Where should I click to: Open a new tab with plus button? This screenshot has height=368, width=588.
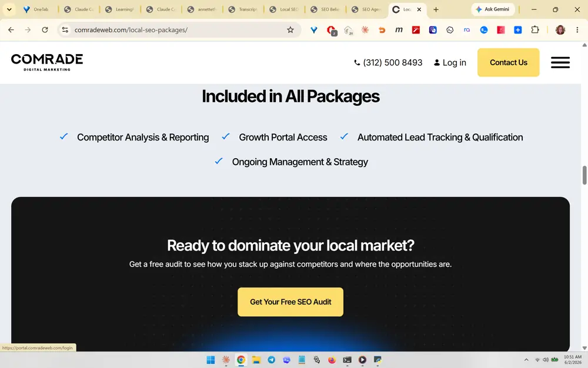coord(436,9)
